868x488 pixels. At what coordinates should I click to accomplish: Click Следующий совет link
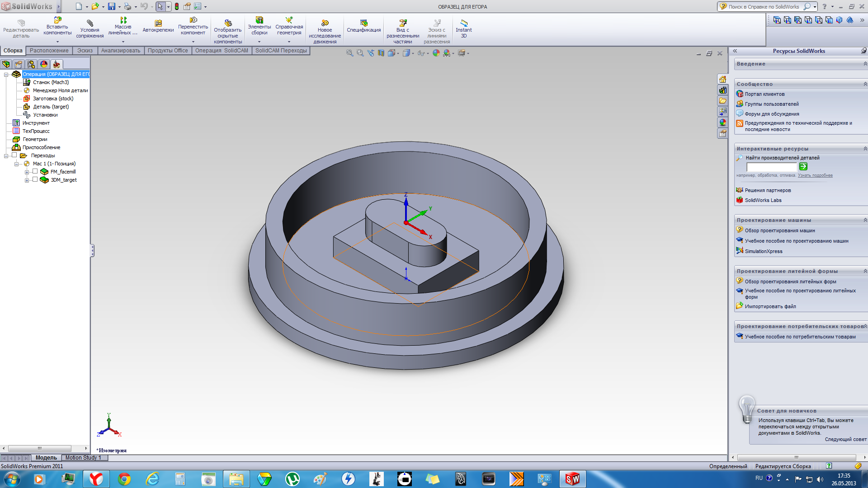tap(845, 439)
